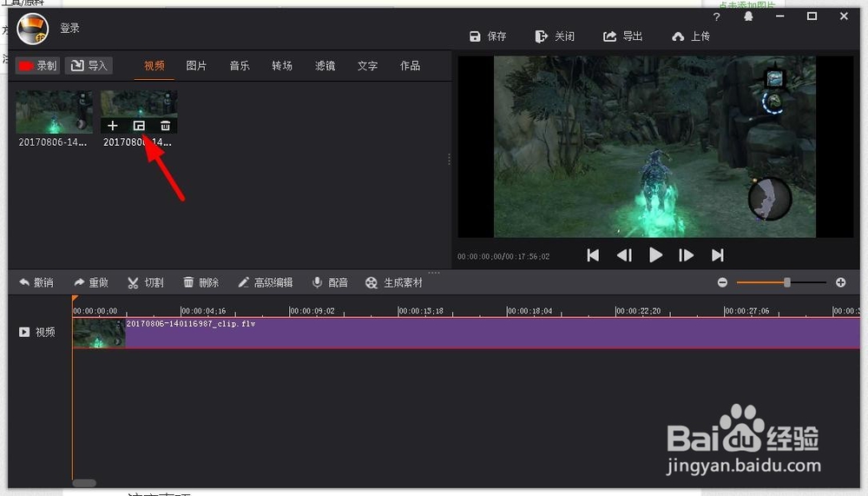Export the video with 导出

pyautogui.click(x=622, y=36)
